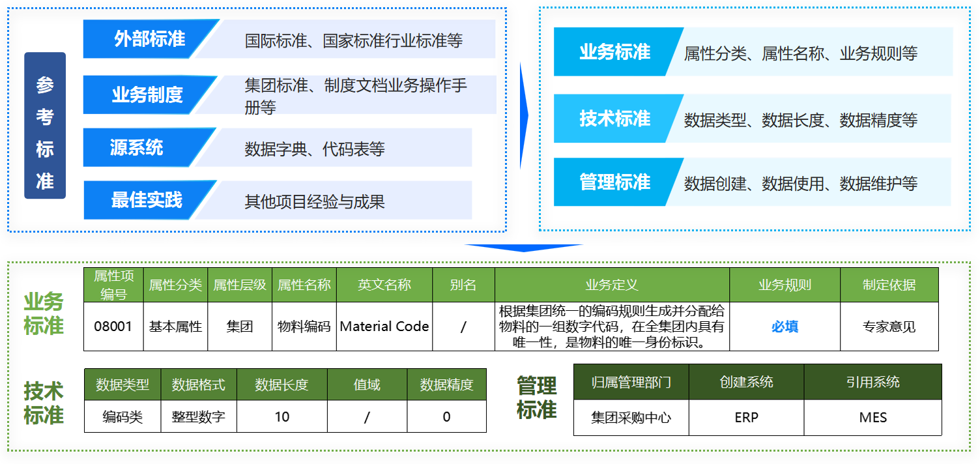This screenshot has width=980, height=464.
Task: Select the 08001 attribute number cell
Action: pos(113,326)
